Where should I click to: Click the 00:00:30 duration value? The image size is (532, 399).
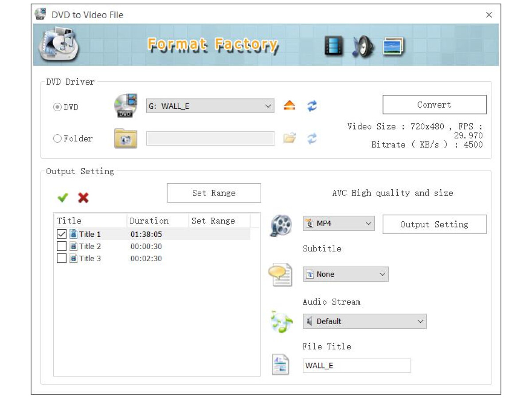click(x=146, y=246)
